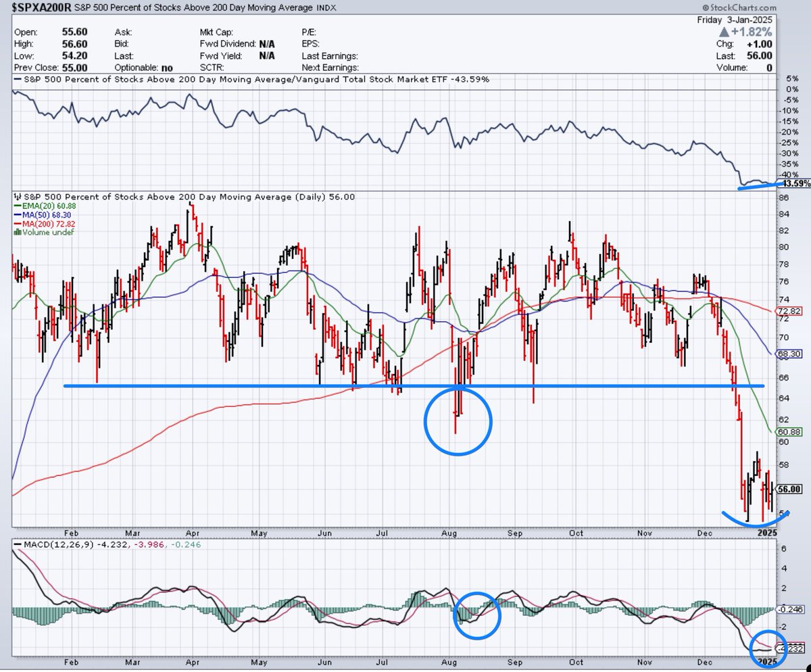Click the 'Bid:' label
The height and width of the screenshot is (672, 811).
tap(123, 44)
